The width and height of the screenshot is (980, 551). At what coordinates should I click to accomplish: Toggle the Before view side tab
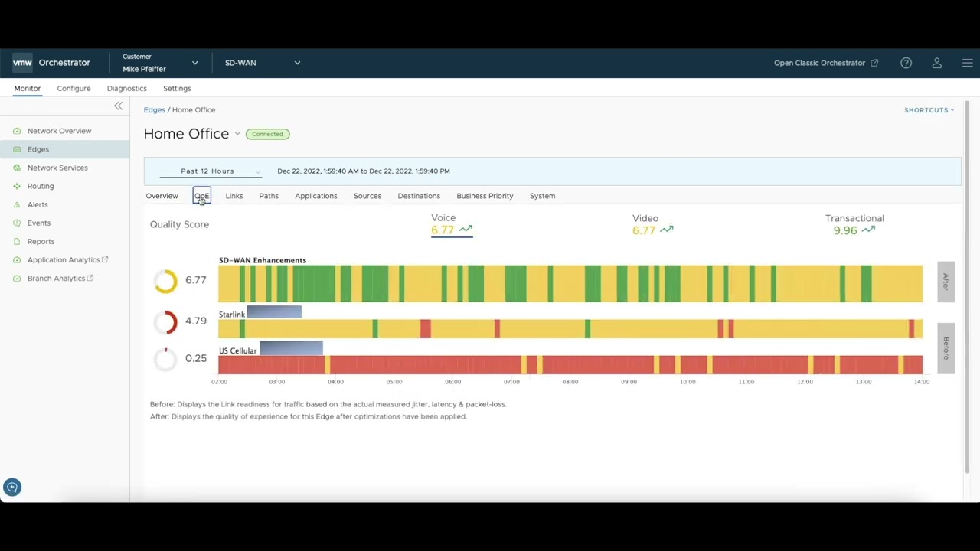(946, 347)
